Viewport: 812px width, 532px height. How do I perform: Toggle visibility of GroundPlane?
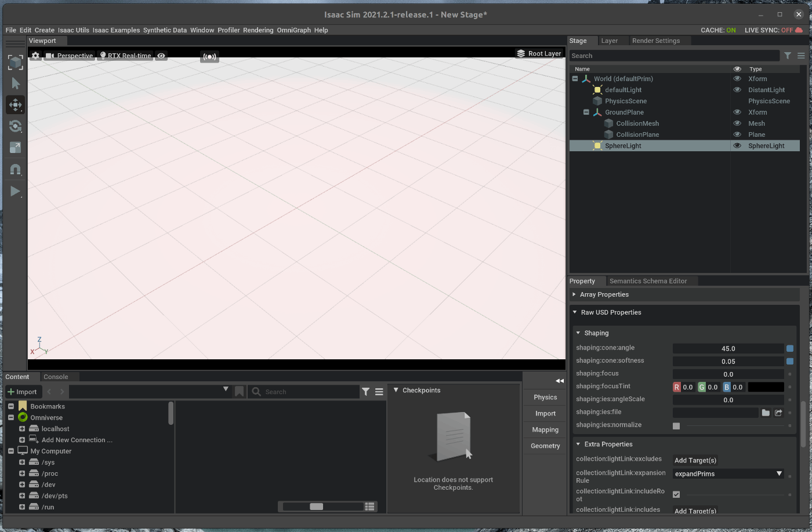pos(737,112)
